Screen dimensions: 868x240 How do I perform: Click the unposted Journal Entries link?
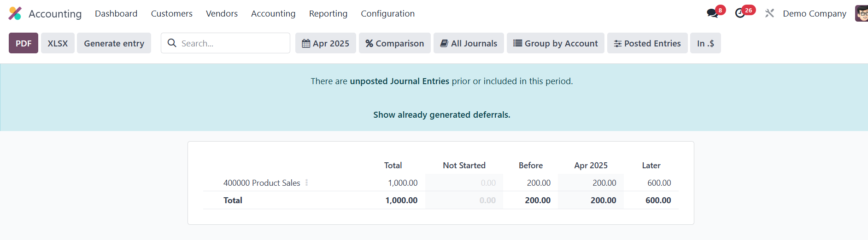[399, 81]
